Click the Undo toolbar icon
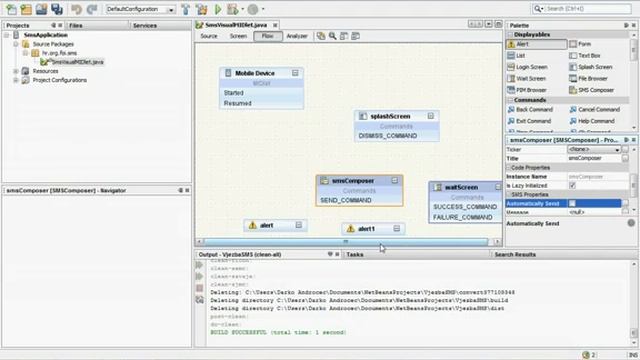This screenshot has height=360, width=640. click(76, 9)
